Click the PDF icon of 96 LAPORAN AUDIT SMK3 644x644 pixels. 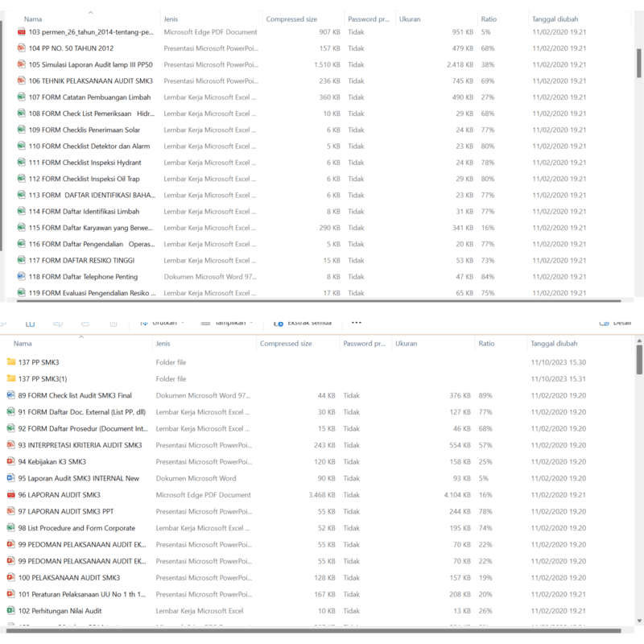coord(11,494)
